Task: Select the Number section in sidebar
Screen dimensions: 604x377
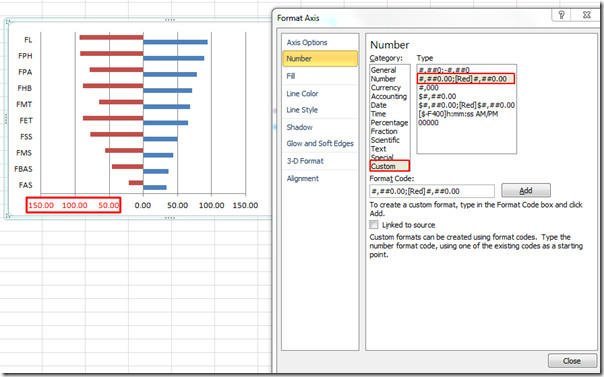Action: (320, 59)
